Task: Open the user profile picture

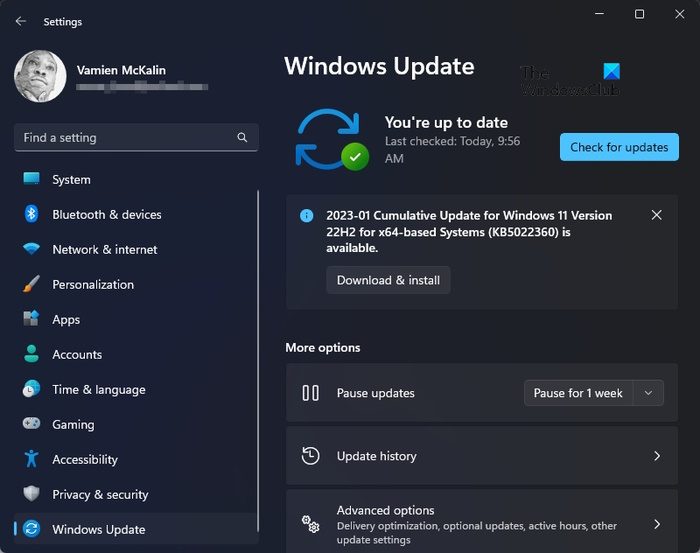Action: click(40, 76)
